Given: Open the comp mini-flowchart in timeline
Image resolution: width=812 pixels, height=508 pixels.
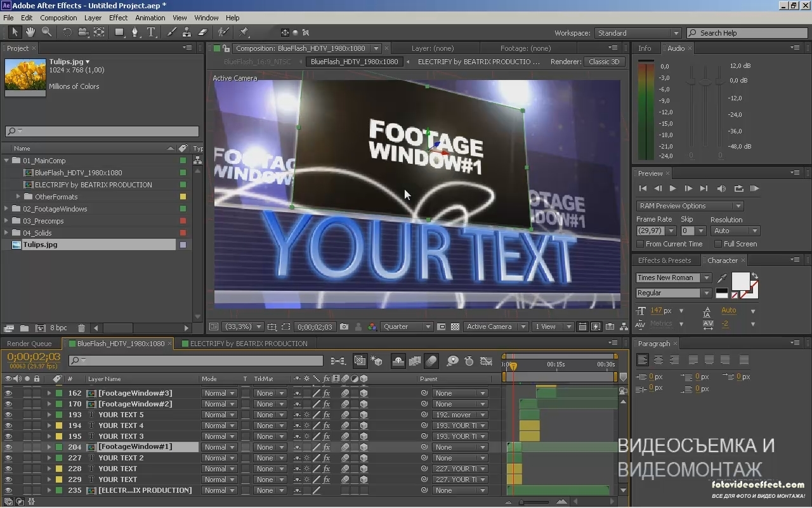Looking at the screenshot, I should [x=338, y=361].
